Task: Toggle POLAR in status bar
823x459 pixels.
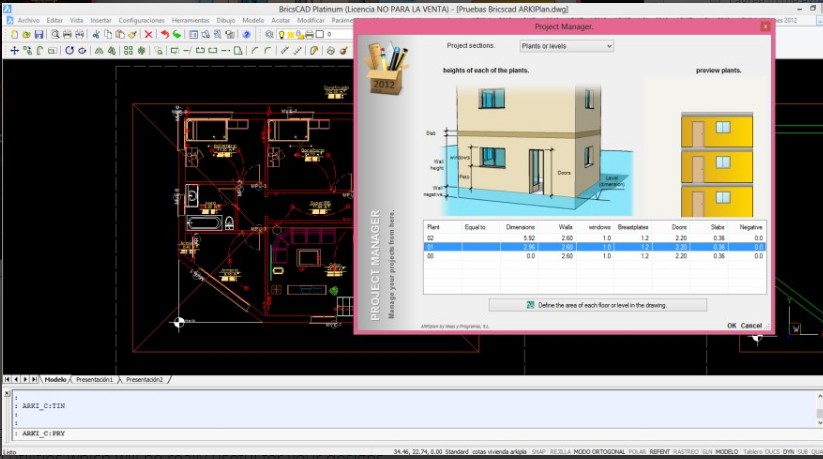Action: (x=637, y=452)
